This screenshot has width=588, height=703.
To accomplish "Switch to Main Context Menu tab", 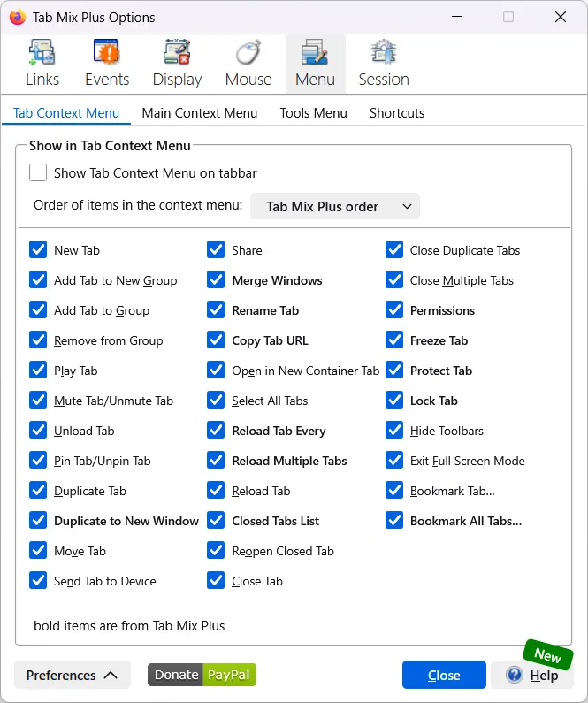I will pyautogui.click(x=200, y=113).
